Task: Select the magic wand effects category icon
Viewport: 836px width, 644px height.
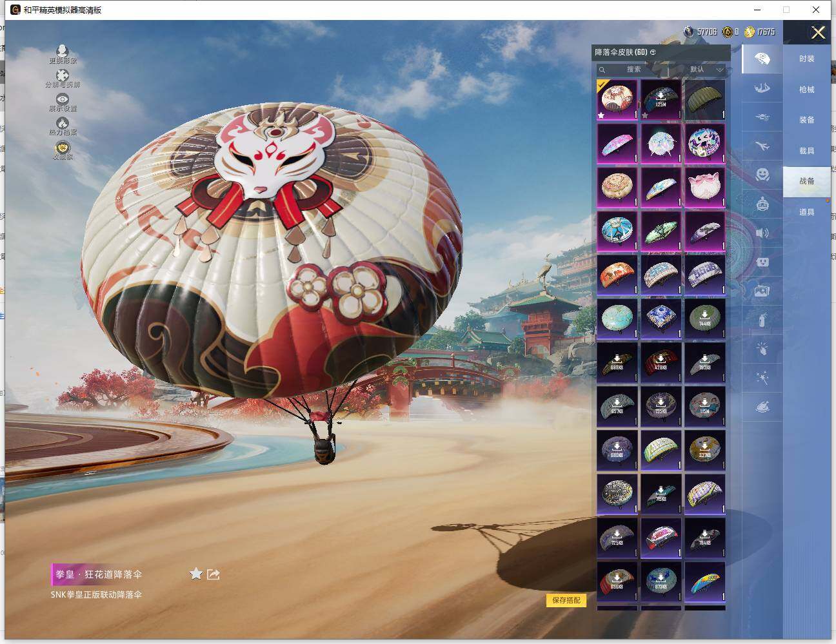Action: 762,378
